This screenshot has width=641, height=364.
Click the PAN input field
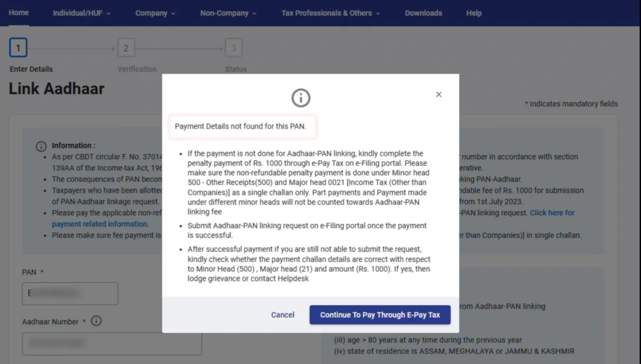click(70, 293)
